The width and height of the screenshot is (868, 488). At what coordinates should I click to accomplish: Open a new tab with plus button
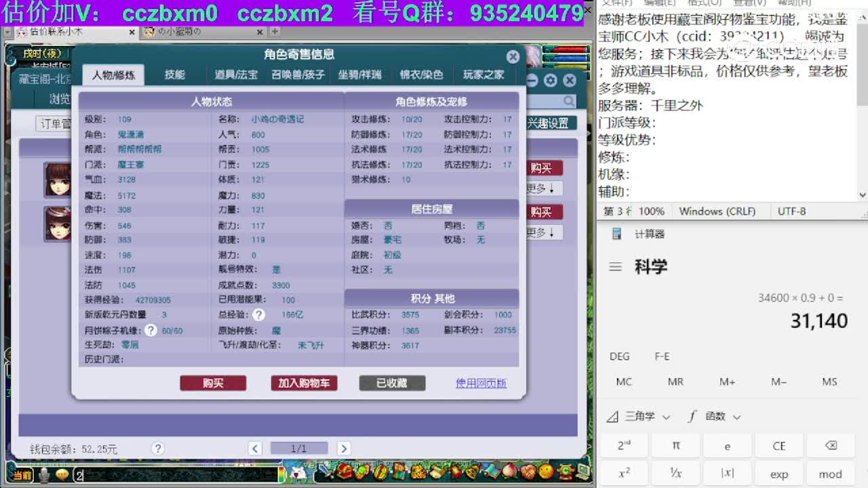[274, 31]
